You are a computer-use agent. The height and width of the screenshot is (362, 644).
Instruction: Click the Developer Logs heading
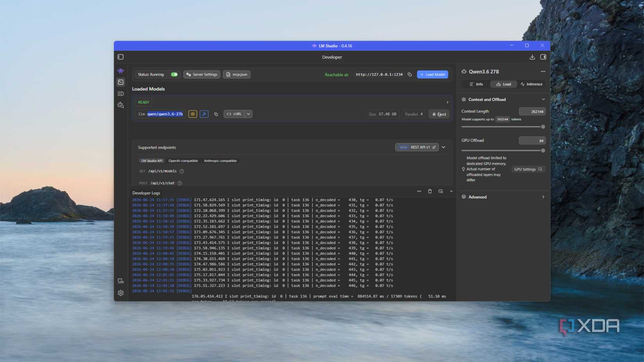[146, 193]
